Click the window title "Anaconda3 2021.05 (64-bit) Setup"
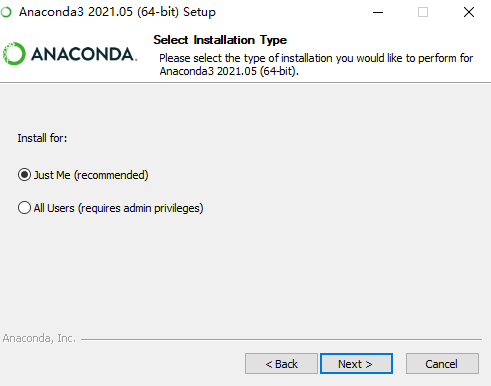Screen dimensions: 491x386 point(117,12)
